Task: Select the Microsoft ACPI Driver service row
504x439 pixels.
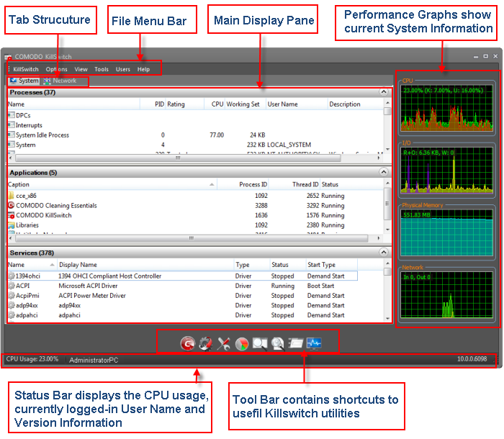Action: 183,286
